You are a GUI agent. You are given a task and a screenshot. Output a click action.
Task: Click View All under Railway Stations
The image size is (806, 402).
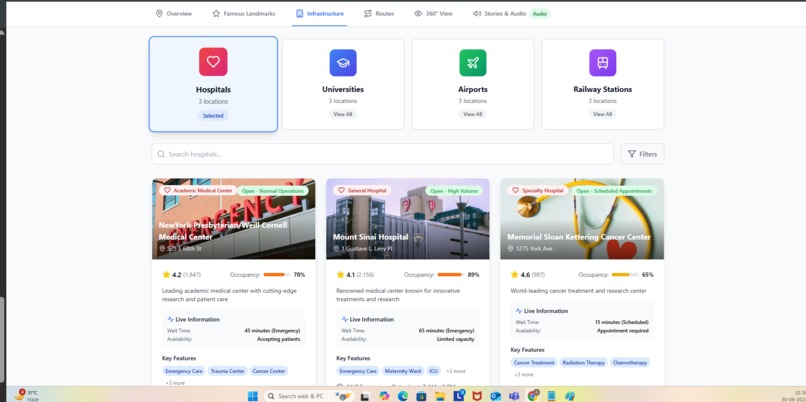pyautogui.click(x=602, y=114)
